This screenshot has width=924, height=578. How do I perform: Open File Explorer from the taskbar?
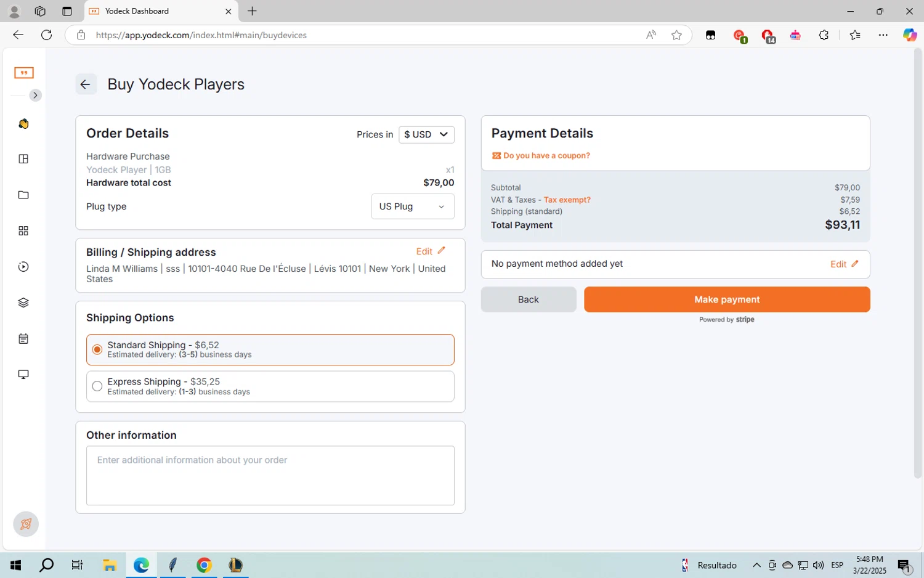coord(110,565)
